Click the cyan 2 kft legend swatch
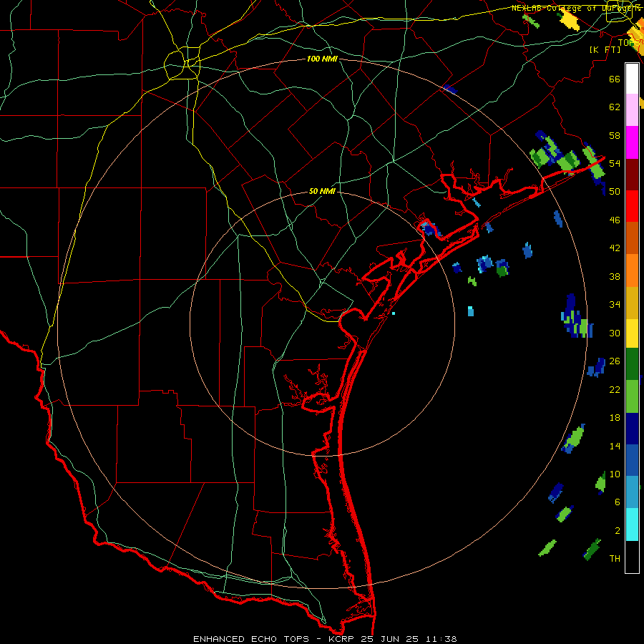This screenshot has height=644, width=644. [632, 525]
